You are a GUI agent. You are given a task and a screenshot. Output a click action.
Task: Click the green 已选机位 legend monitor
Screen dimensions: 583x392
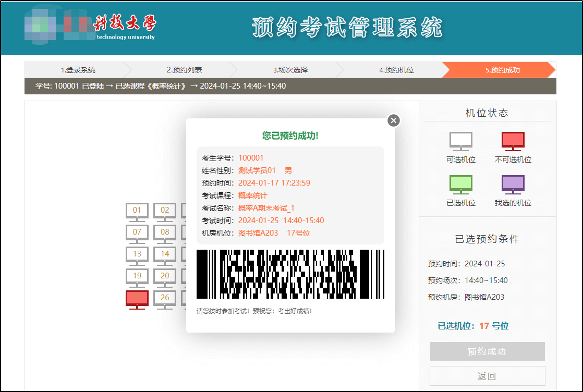tap(460, 185)
